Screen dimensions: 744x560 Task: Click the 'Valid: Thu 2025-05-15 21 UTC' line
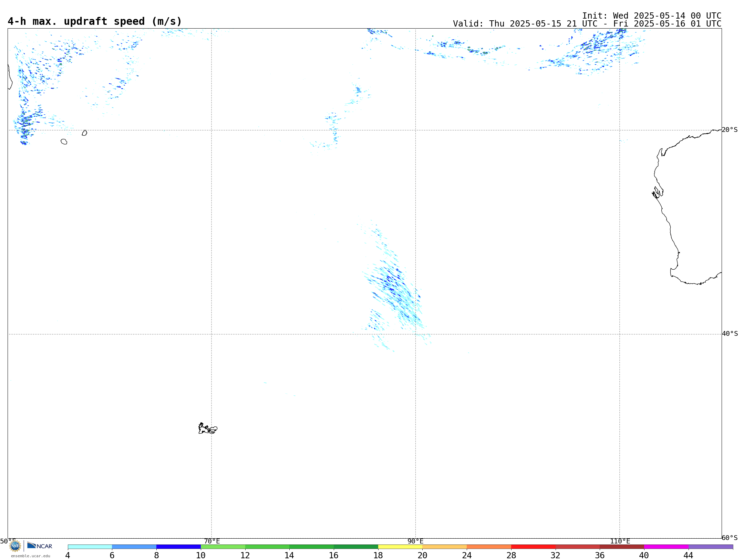[587, 24]
